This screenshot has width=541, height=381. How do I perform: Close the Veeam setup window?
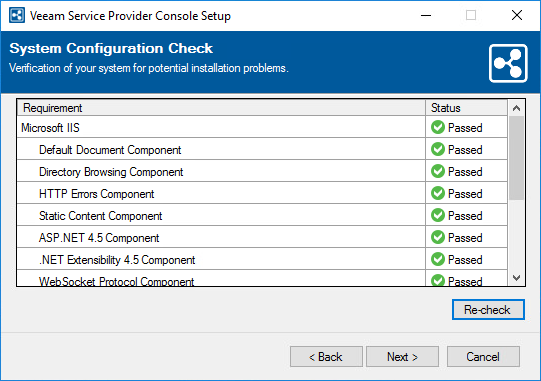tap(517, 15)
